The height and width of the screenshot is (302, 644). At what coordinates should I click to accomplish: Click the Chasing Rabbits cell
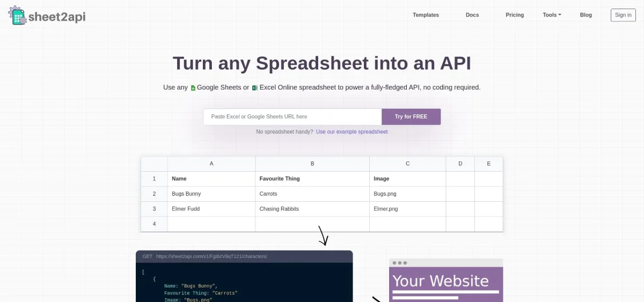[x=312, y=209]
